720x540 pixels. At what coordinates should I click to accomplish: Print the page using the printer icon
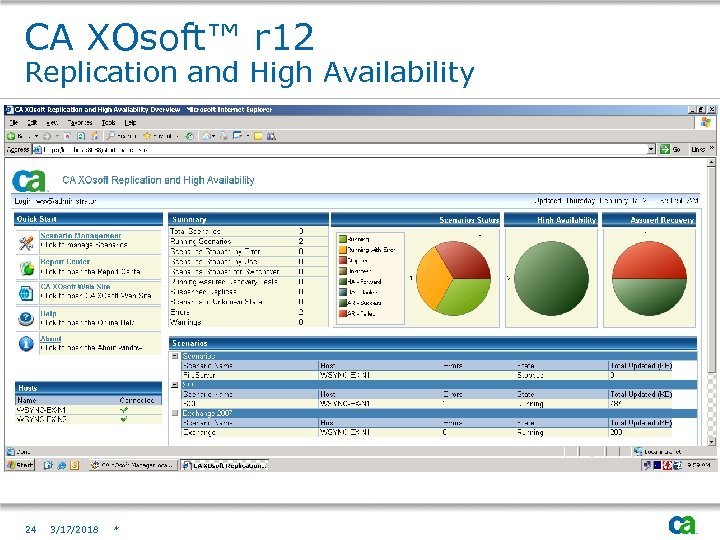[224, 136]
